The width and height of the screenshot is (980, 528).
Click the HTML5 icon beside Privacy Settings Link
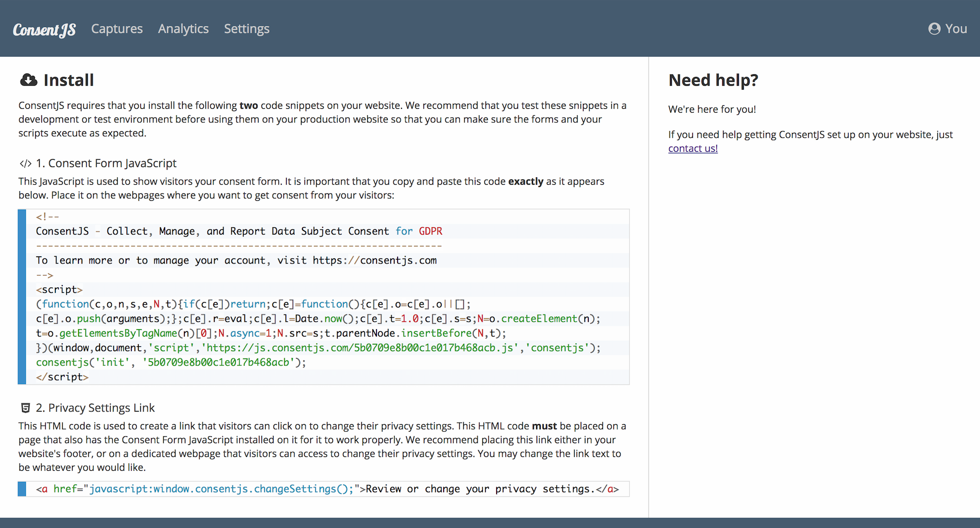pyautogui.click(x=25, y=408)
